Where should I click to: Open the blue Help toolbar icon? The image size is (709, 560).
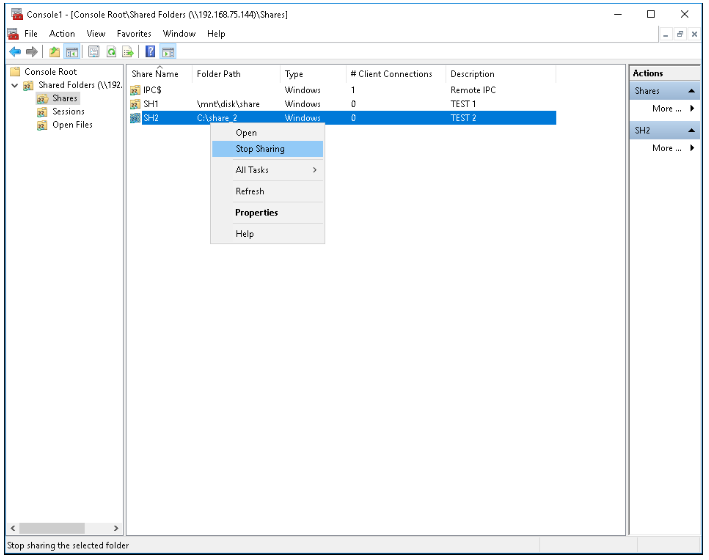pyautogui.click(x=150, y=52)
